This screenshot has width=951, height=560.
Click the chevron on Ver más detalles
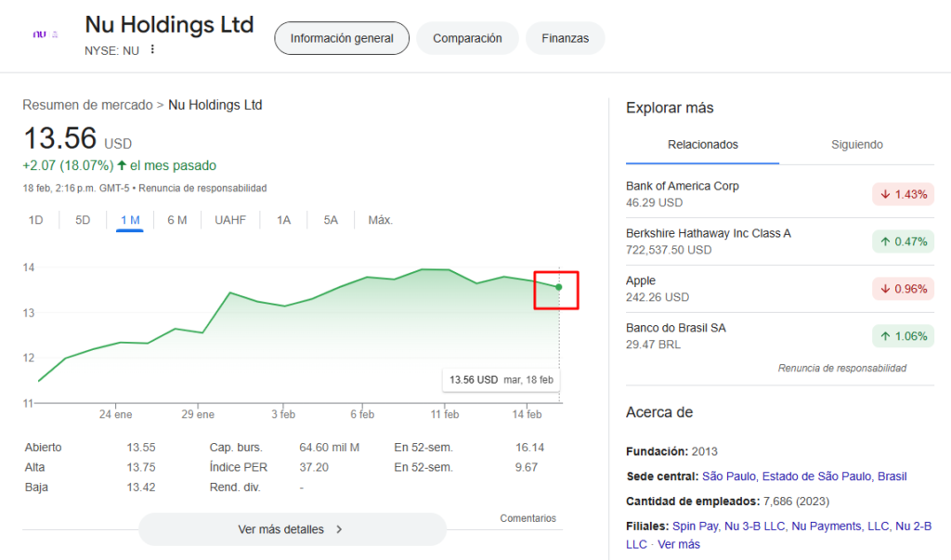click(x=339, y=529)
